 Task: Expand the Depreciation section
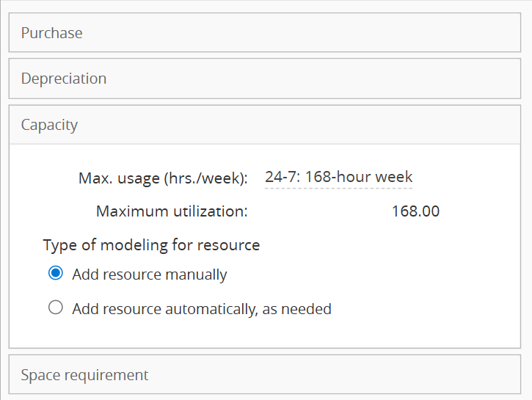(264, 79)
